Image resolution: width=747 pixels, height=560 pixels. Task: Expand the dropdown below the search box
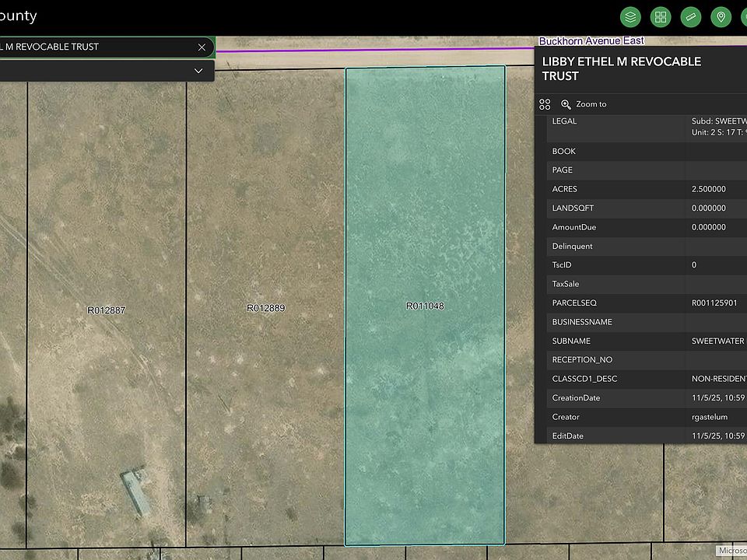(x=198, y=71)
